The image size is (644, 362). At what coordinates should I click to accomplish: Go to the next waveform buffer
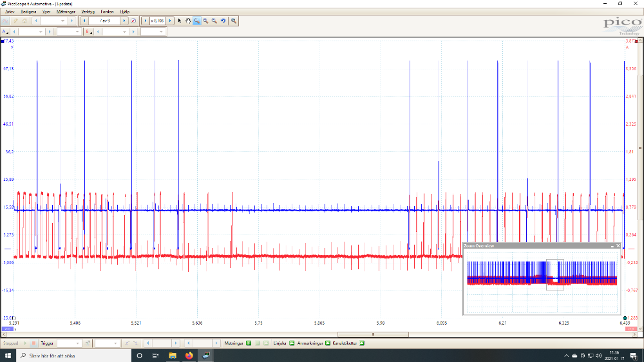124,21
